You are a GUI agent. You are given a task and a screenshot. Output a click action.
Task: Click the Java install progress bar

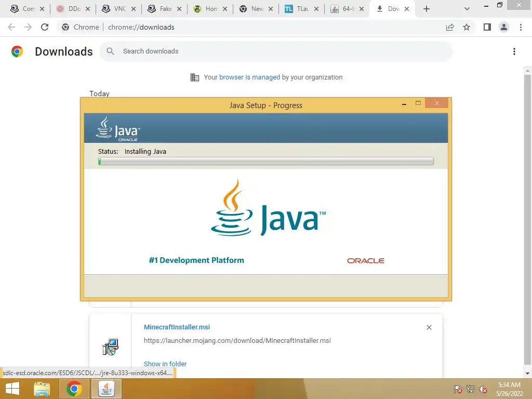pyautogui.click(x=266, y=161)
